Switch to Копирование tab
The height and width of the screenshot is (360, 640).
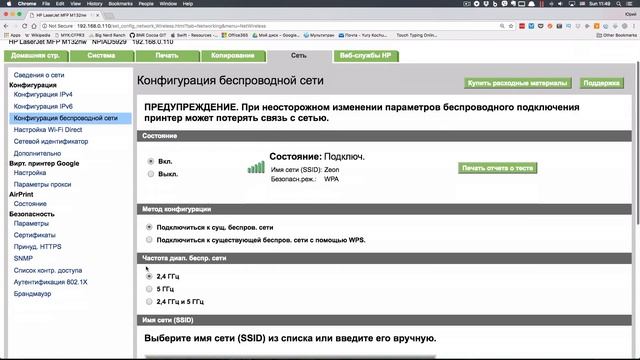[x=233, y=56]
